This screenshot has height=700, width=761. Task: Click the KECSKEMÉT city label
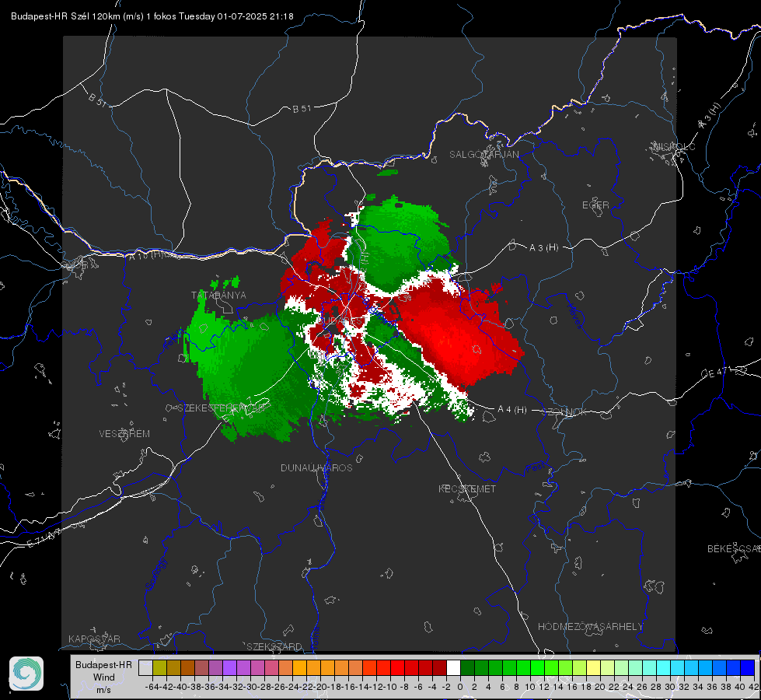click(x=467, y=488)
